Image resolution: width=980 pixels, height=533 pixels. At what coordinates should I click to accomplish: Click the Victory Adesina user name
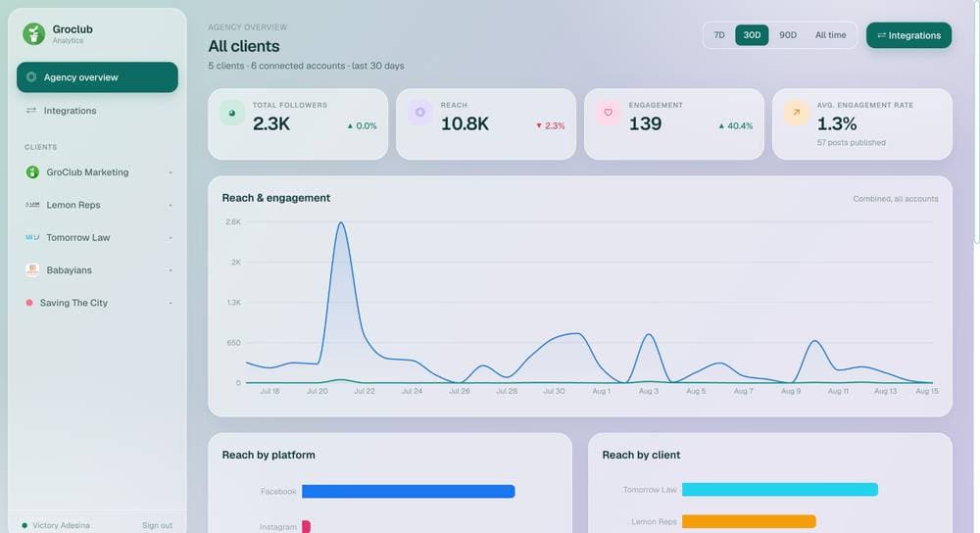pyautogui.click(x=61, y=525)
